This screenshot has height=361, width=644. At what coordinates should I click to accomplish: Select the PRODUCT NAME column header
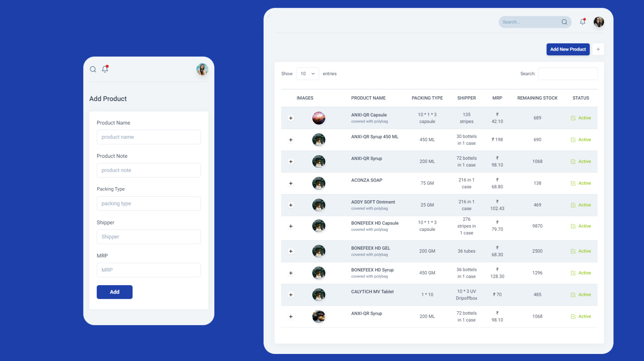coord(368,98)
